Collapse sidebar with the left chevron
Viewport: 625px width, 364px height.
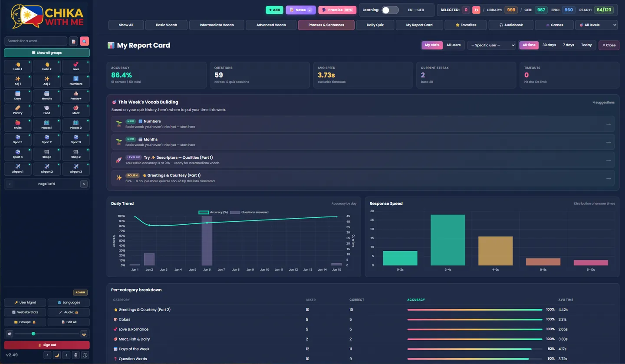coord(66,355)
